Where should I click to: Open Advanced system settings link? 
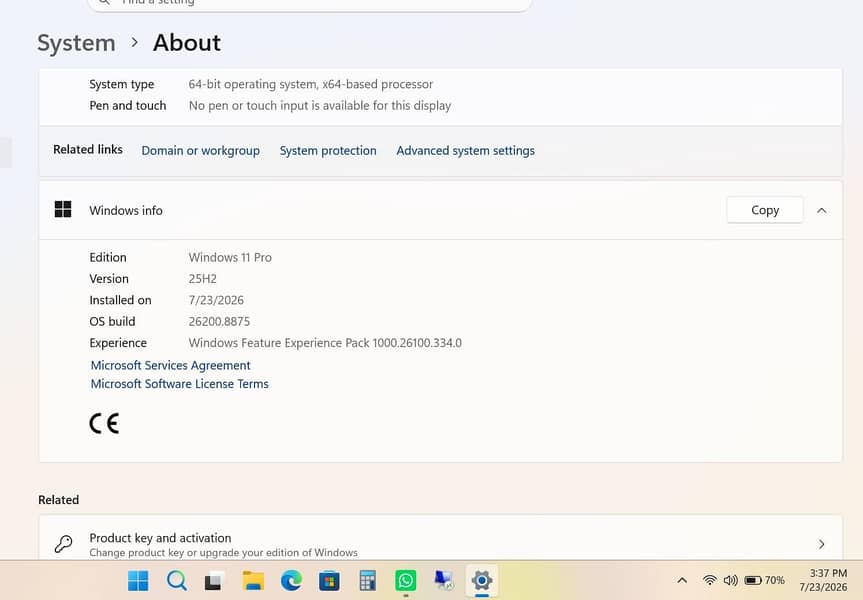[466, 151]
